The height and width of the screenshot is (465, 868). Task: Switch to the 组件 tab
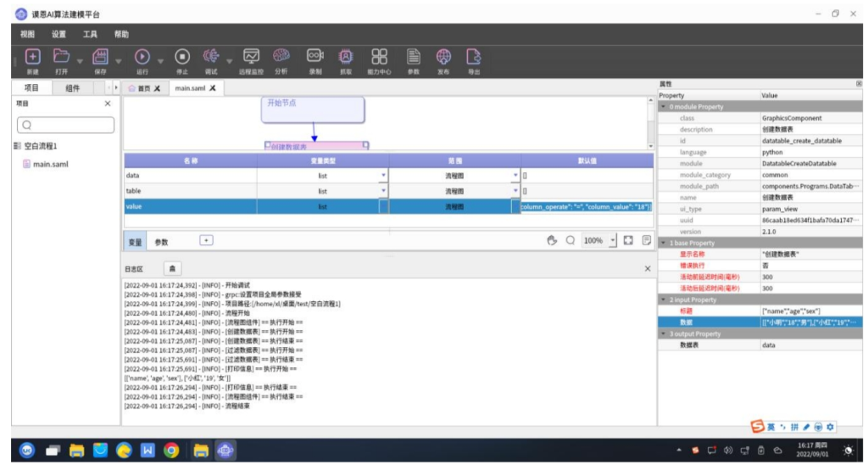73,88
